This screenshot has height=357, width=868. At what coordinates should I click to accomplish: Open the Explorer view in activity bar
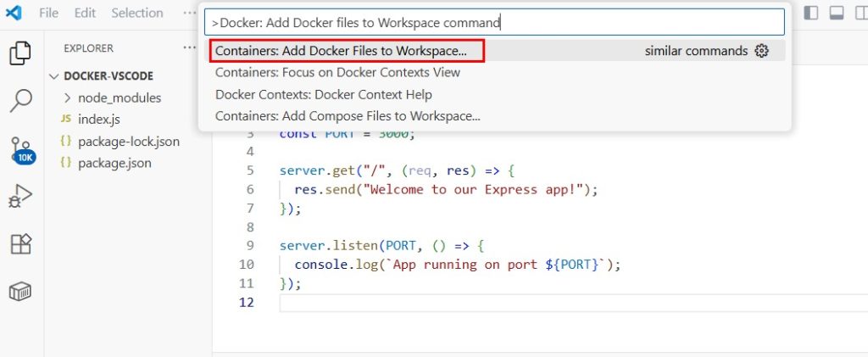coord(20,54)
